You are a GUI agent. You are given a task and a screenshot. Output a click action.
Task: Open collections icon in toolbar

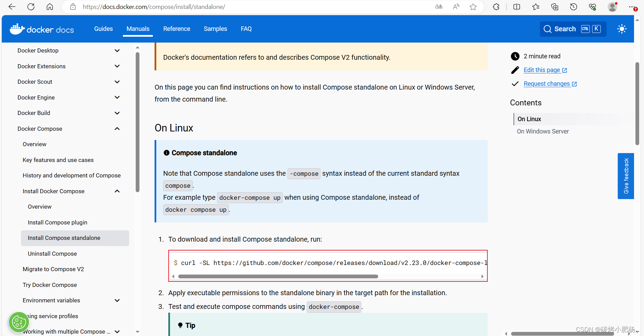[x=555, y=7]
